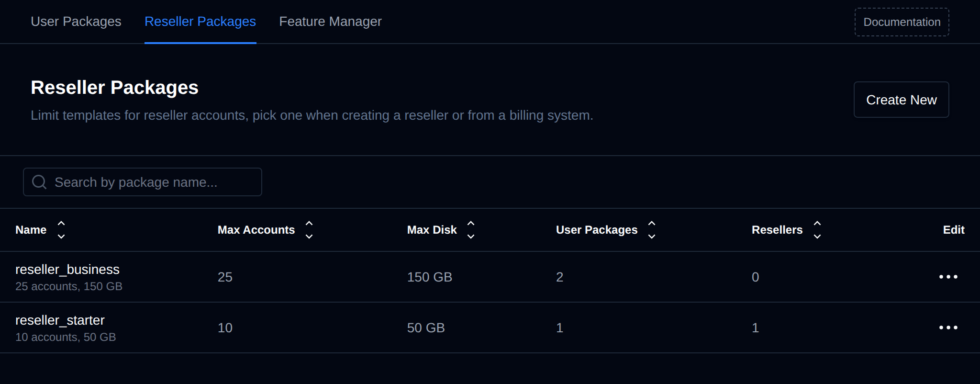Click the '25 accounts, 150 GB' description
Viewport: 980px width, 384px height.
(x=69, y=286)
